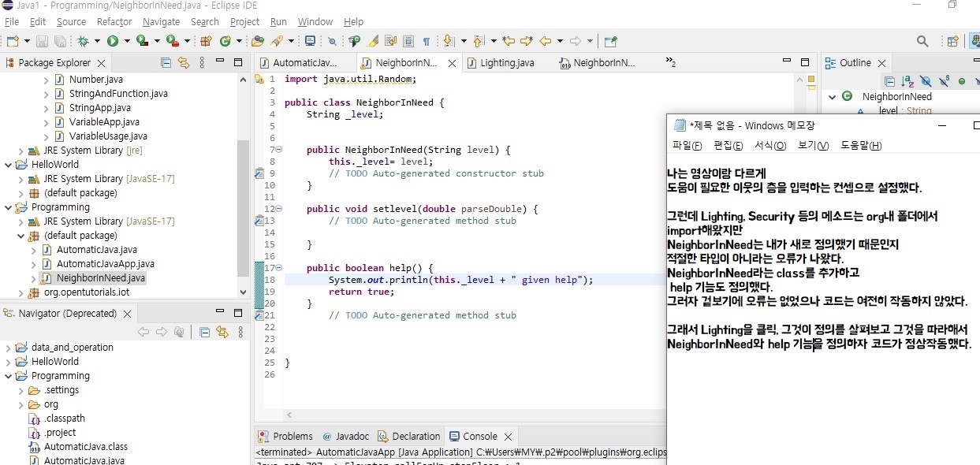
Task: Collapse All in Outline view
Action: click(889, 81)
